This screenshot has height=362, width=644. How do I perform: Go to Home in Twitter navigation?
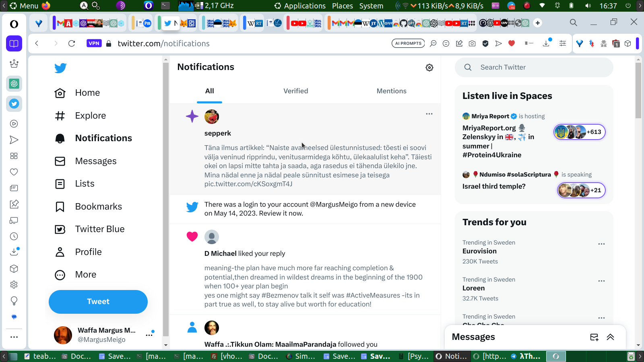77,93
